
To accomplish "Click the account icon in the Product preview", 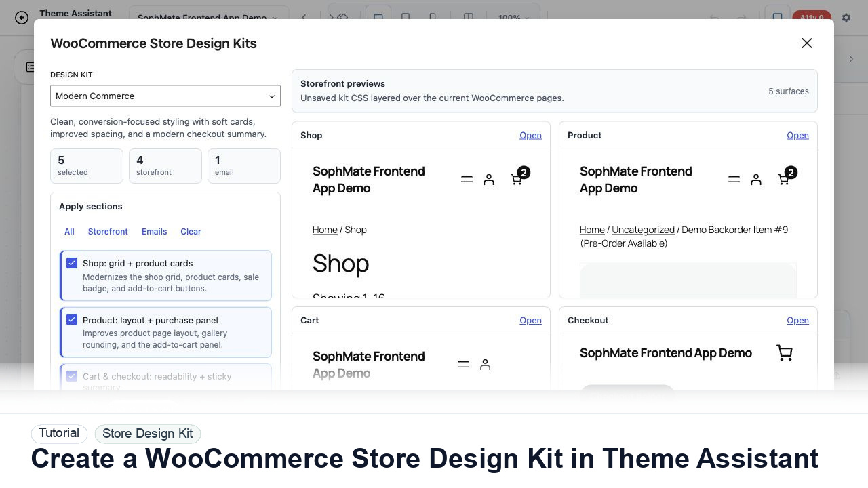I will [x=756, y=180].
